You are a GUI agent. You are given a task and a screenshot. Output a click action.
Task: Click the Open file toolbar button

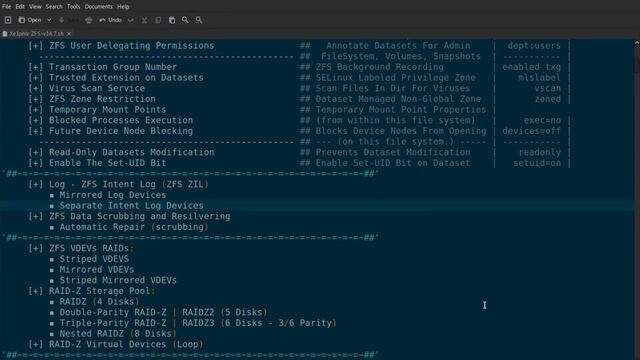(30, 20)
